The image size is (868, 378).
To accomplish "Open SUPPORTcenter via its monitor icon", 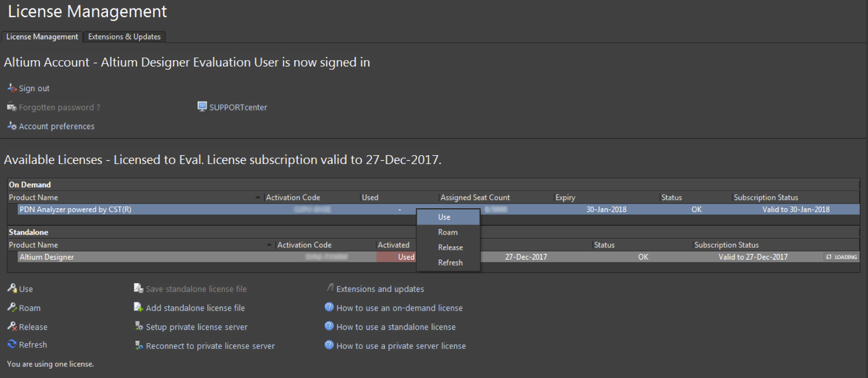I will pyautogui.click(x=202, y=106).
